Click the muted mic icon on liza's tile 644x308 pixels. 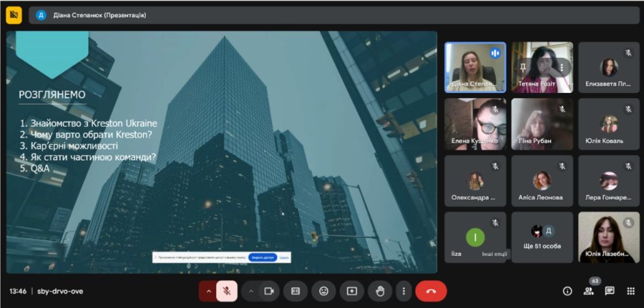[496, 223]
